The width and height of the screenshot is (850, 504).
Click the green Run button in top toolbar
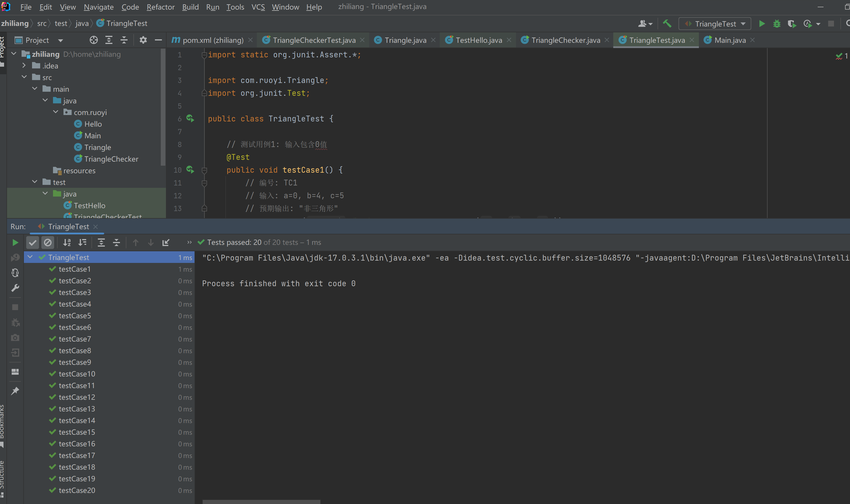pyautogui.click(x=762, y=24)
